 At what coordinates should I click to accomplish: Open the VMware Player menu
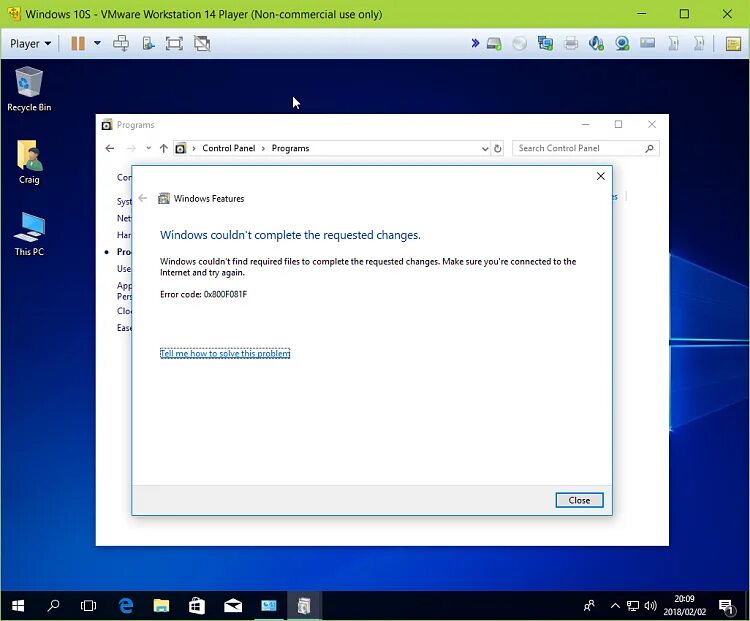coord(30,44)
